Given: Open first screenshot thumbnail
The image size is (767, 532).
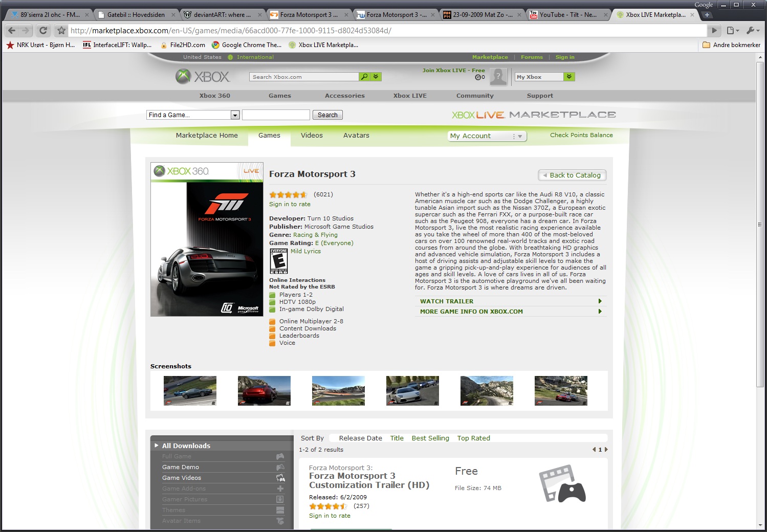Looking at the screenshot, I should (x=190, y=391).
